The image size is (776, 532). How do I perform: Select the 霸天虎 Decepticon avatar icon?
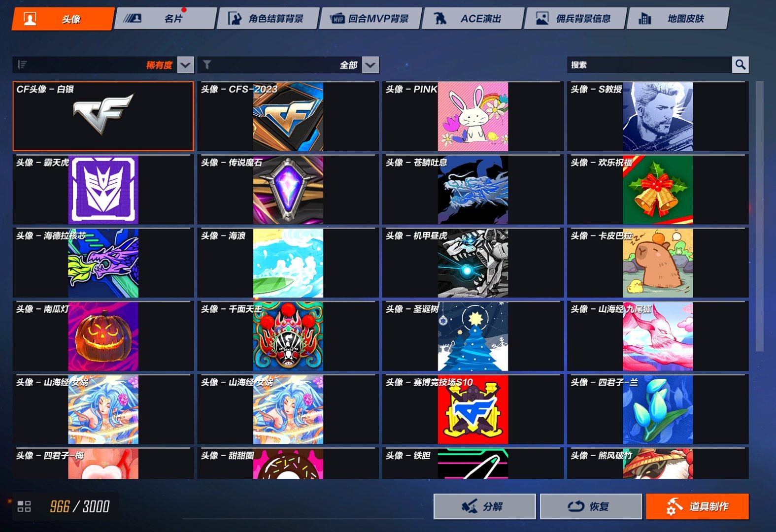click(103, 190)
